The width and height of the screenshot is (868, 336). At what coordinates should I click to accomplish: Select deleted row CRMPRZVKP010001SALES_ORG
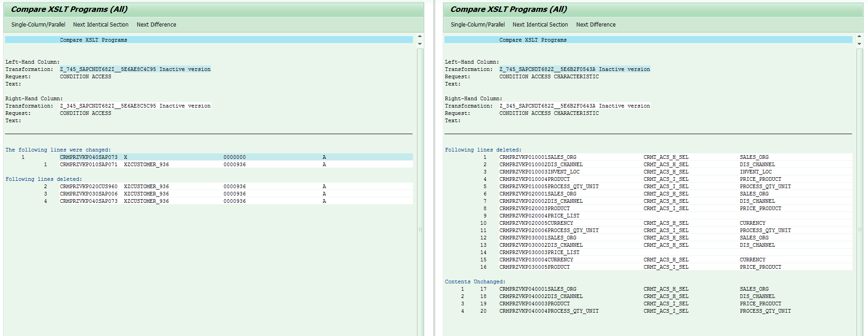pyautogui.click(x=537, y=157)
